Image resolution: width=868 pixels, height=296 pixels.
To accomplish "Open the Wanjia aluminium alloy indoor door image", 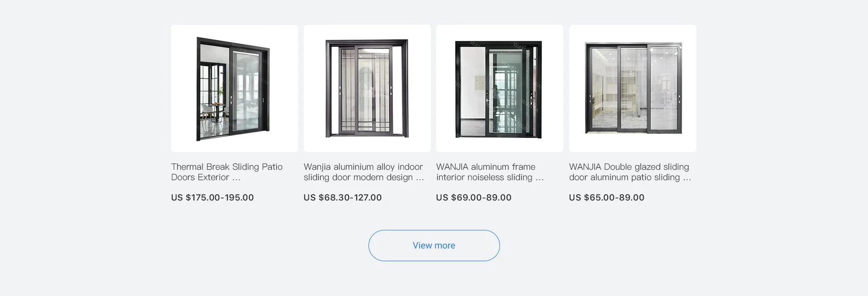I will [367, 88].
